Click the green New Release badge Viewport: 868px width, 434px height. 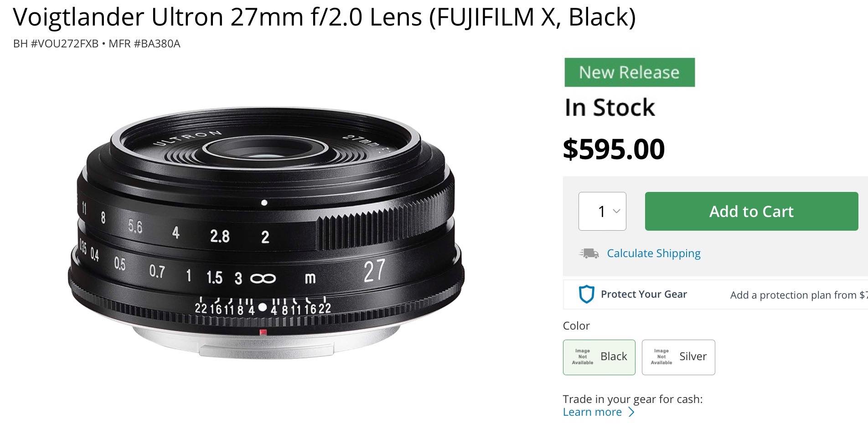pos(629,72)
